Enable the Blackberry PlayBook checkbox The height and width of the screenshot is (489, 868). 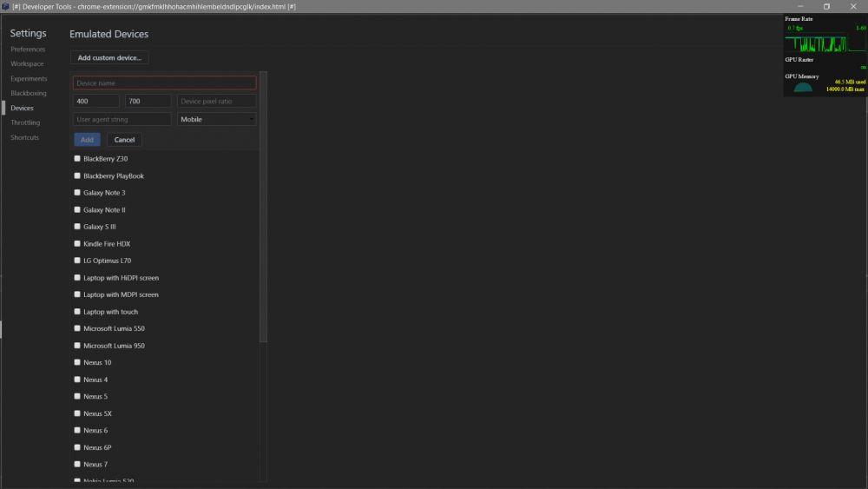tap(77, 175)
